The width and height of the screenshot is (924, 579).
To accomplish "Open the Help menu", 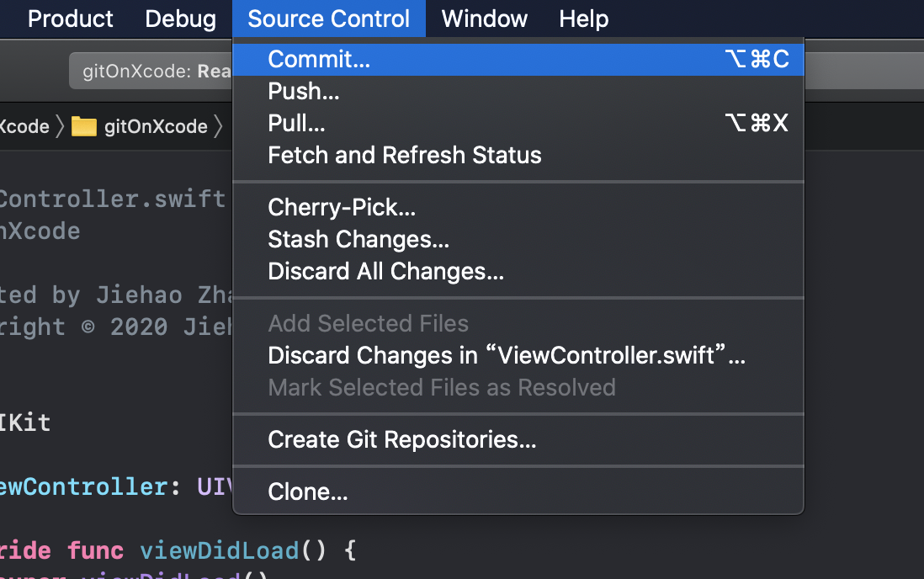I will tap(583, 19).
